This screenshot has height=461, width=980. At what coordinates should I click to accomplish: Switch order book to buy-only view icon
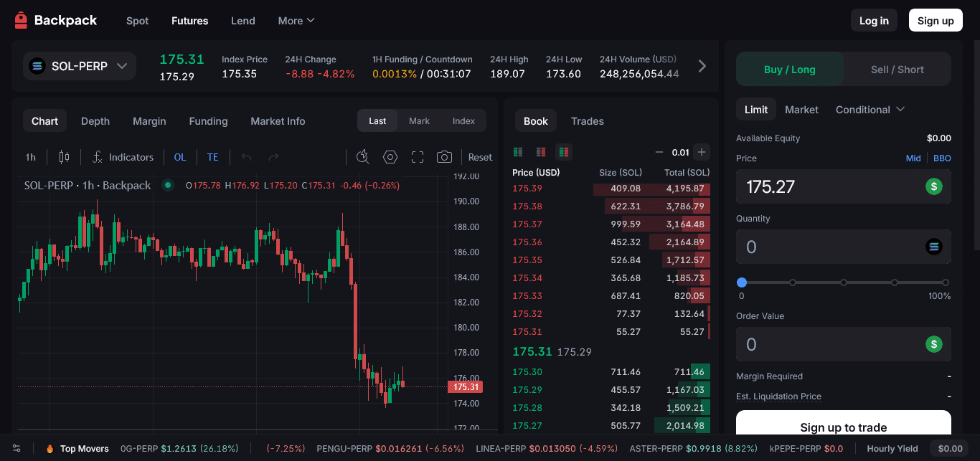pos(517,152)
